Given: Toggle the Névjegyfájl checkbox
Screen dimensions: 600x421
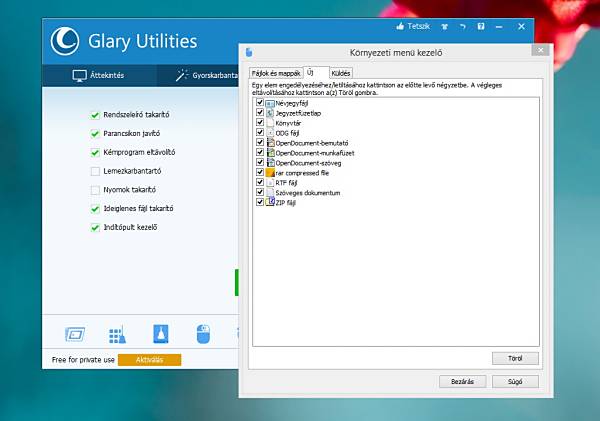Looking at the screenshot, I should [x=260, y=103].
